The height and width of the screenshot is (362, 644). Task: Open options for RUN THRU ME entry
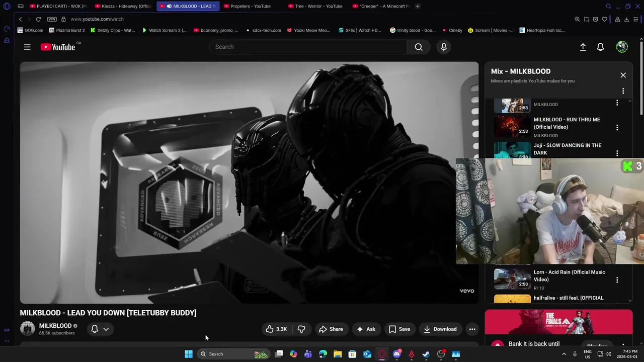pos(617,127)
